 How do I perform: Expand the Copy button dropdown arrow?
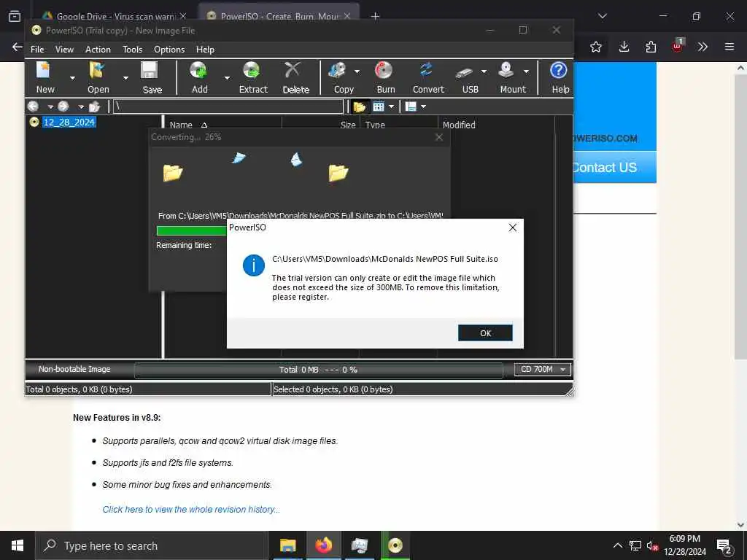pyautogui.click(x=357, y=72)
